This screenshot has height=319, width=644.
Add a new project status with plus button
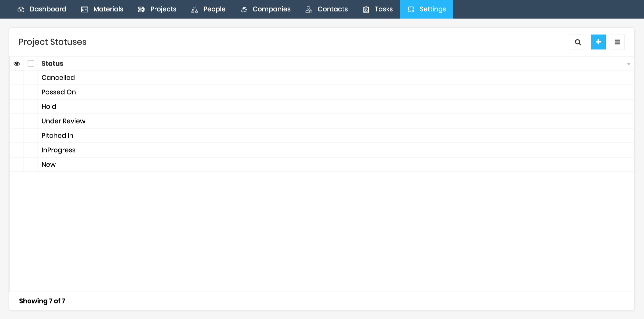(x=598, y=42)
